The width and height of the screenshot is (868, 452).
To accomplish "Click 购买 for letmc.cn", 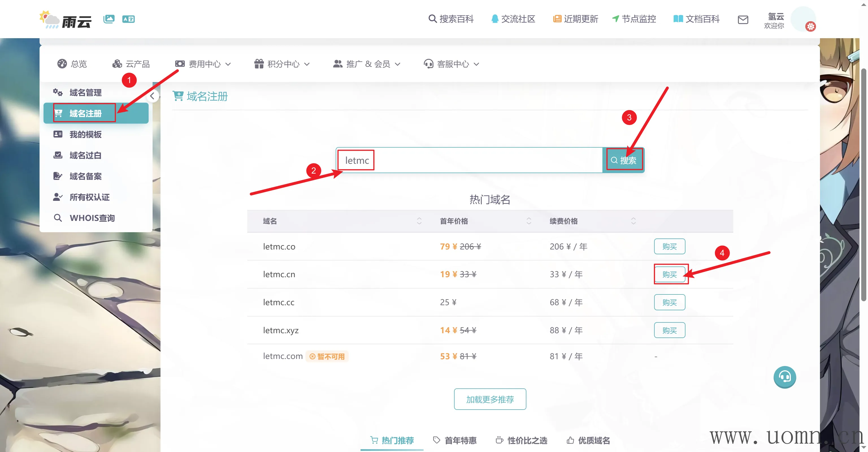I will [669, 274].
